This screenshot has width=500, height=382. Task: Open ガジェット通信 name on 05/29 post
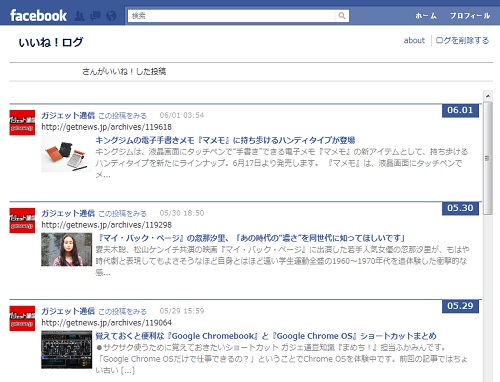(68, 311)
